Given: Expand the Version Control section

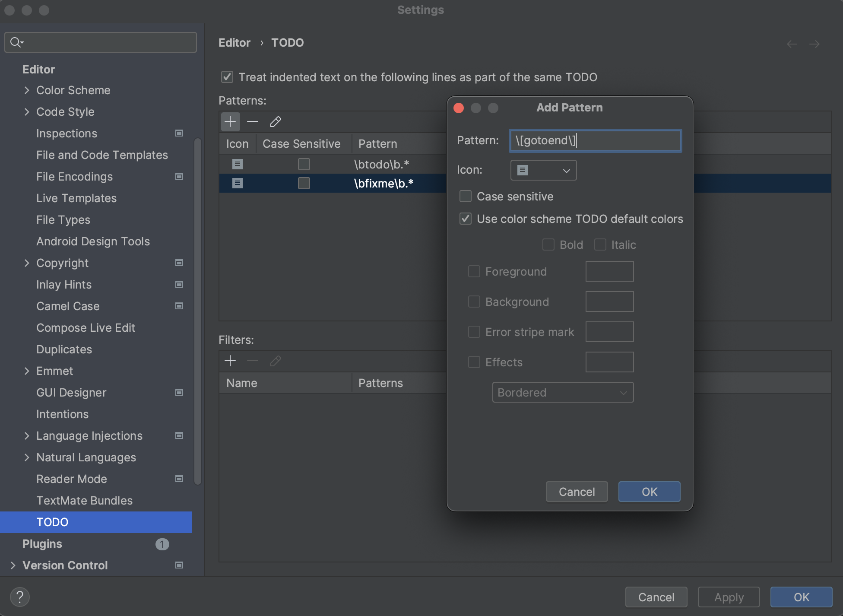Looking at the screenshot, I should [x=13, y=565].
